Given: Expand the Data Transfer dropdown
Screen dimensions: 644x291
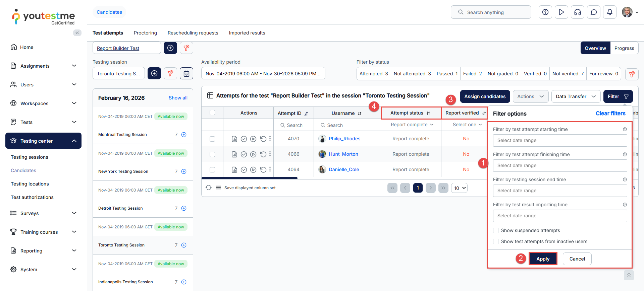Looking at the screenshot, I should point(575,96).
